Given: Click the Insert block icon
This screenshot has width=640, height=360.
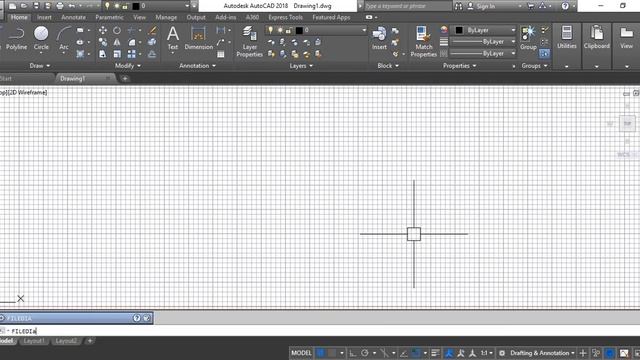Looking at the screenshot, I should tap(379, 38).
